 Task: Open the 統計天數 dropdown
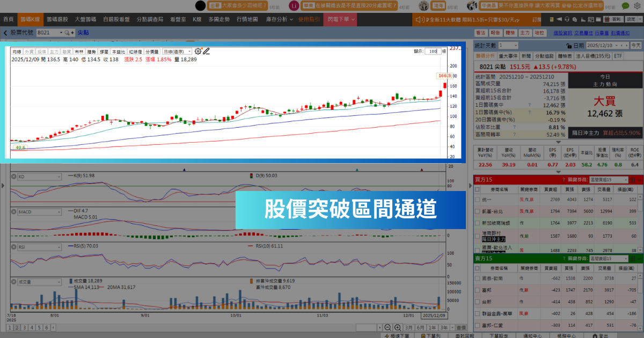pos(508,46)
